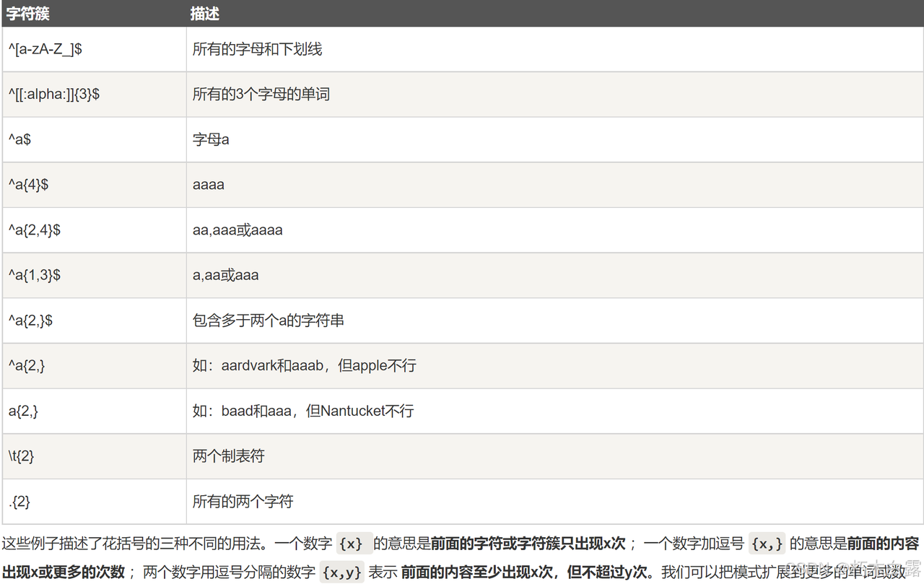Viewport: 924px width, 584px height.
Task: Click bold text 前面的字符或字符簇只出现x次
Action: pyautogui.click(x=528, y=544)
